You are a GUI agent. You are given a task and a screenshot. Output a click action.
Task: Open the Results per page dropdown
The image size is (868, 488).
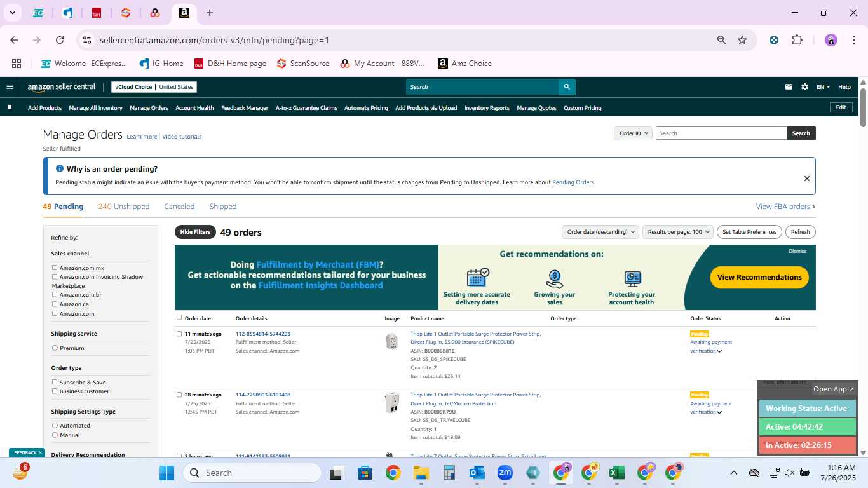[678, 232]
